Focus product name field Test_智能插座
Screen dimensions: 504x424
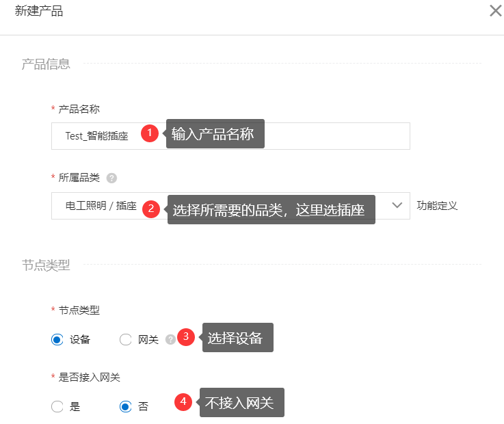point(230,136)
